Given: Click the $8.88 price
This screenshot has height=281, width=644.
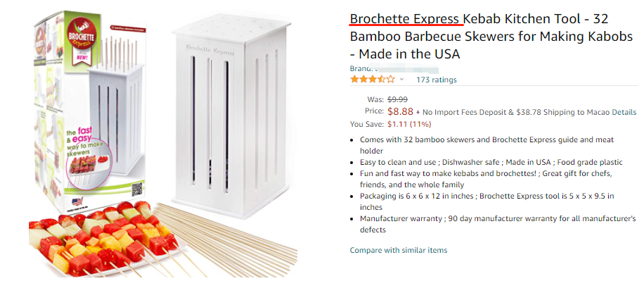Looking at the screenshot, I should point(400,111).
